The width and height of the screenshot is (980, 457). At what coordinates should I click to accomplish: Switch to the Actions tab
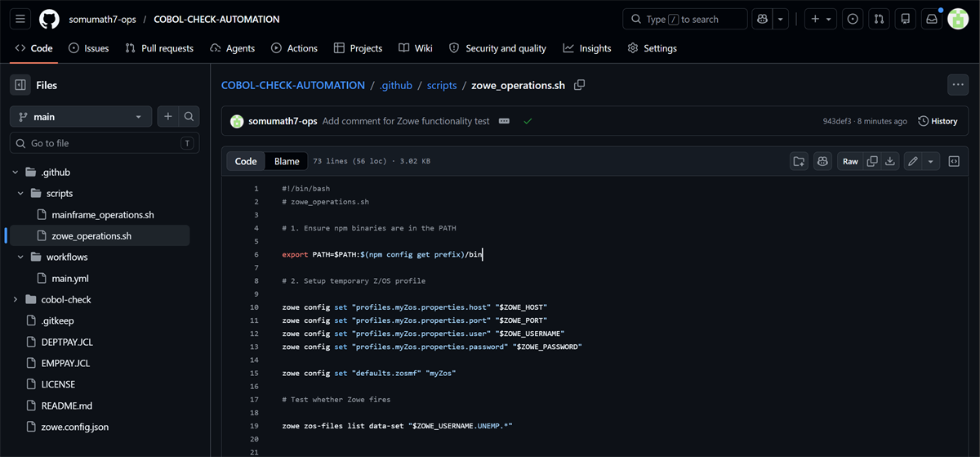tap(294, 48)
